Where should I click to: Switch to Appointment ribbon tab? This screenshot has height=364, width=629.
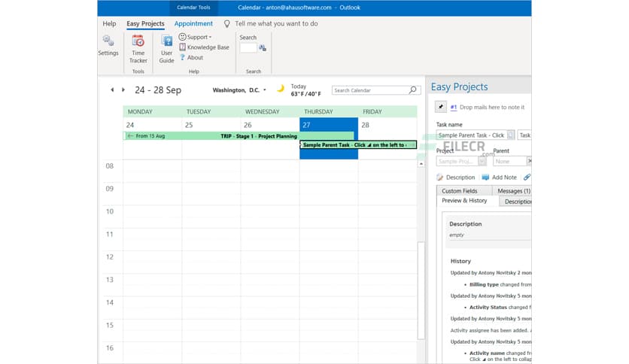[193, 23]
